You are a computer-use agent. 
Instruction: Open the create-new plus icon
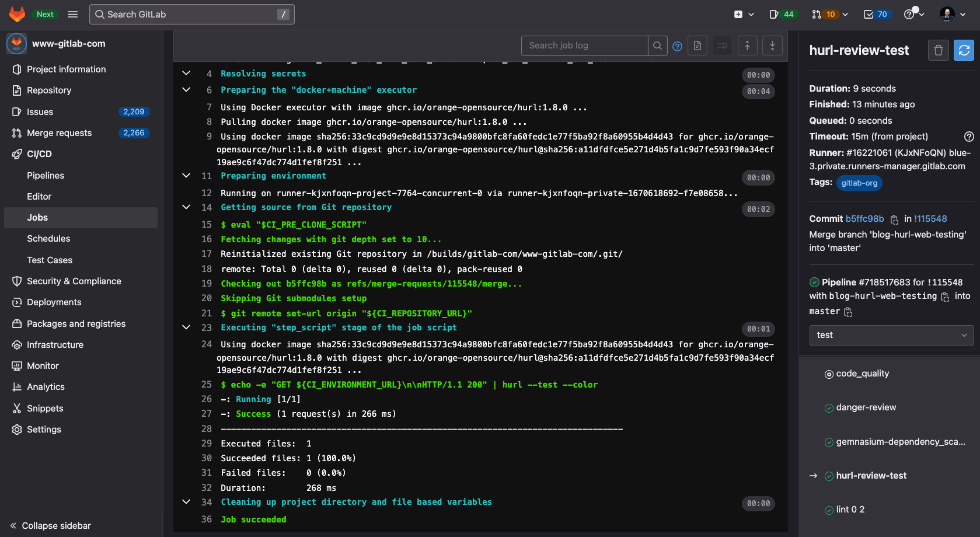(739, 13)
